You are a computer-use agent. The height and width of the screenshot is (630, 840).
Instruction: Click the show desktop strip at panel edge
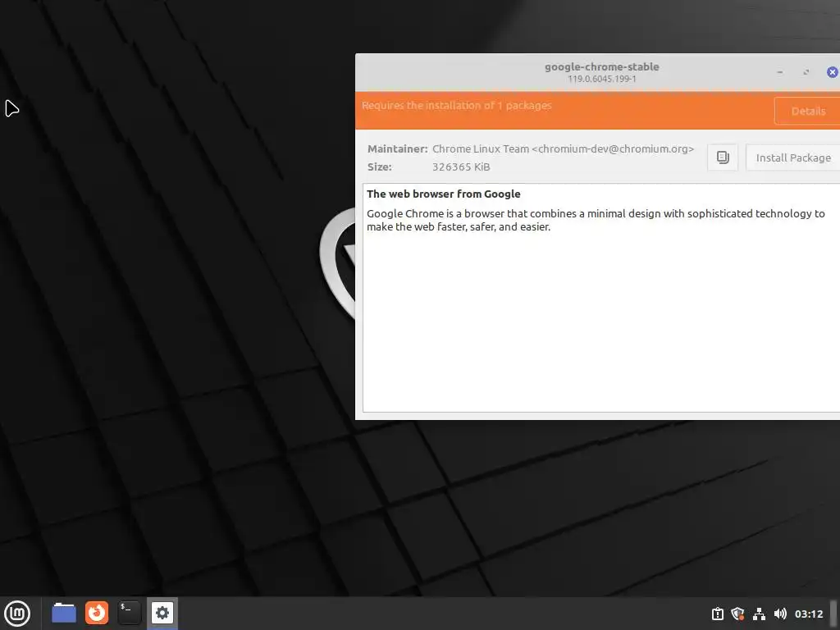(x=834, y=614)
